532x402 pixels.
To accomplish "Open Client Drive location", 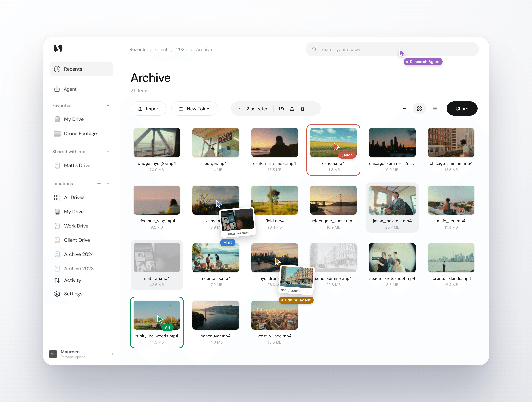I will (x=72, y=240).
